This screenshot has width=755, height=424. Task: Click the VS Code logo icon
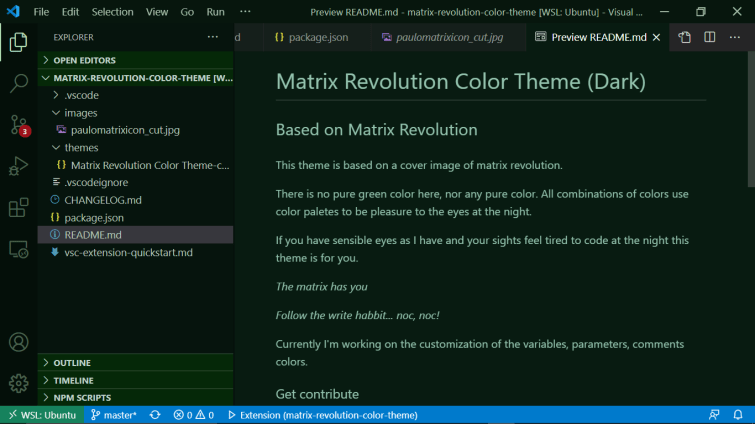point(13,12)
